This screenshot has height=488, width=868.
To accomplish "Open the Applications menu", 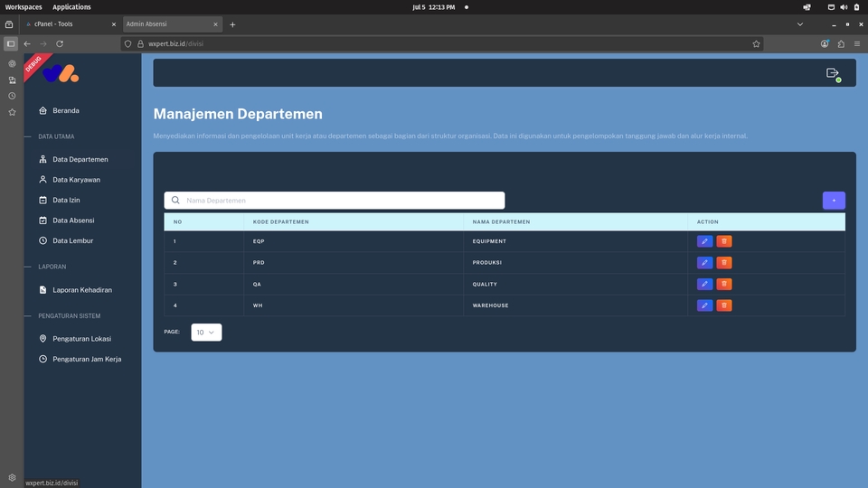I will coord(71,7).
